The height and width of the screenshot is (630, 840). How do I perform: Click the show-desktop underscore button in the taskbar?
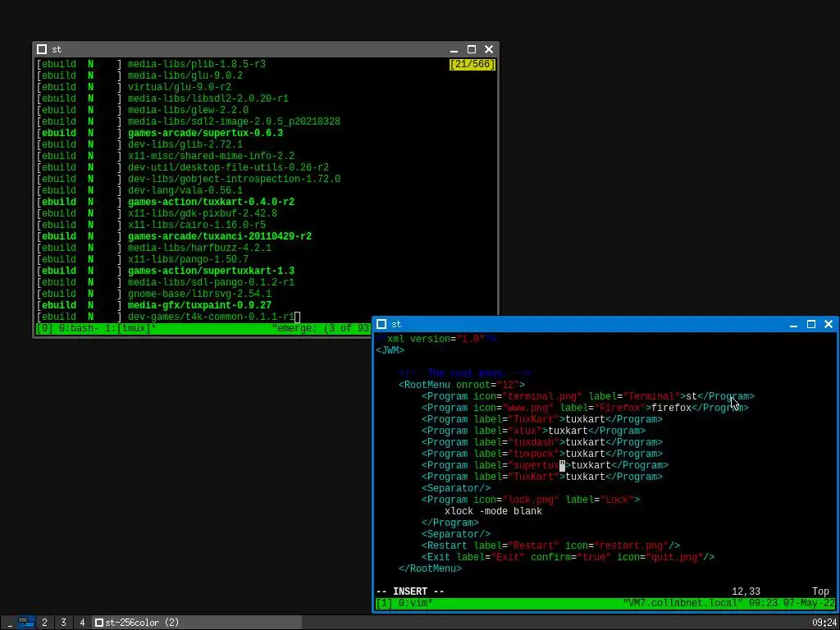(9, 623)
